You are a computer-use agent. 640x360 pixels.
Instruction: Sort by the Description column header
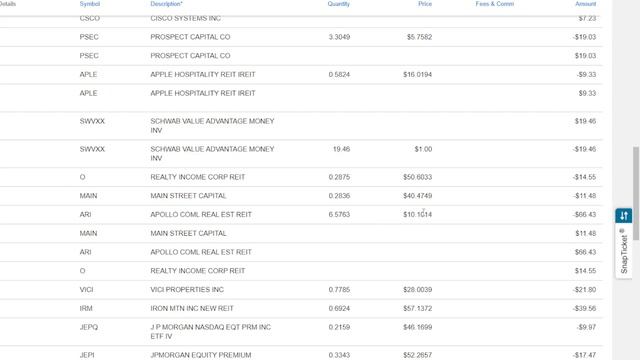(x=167, y=4)
